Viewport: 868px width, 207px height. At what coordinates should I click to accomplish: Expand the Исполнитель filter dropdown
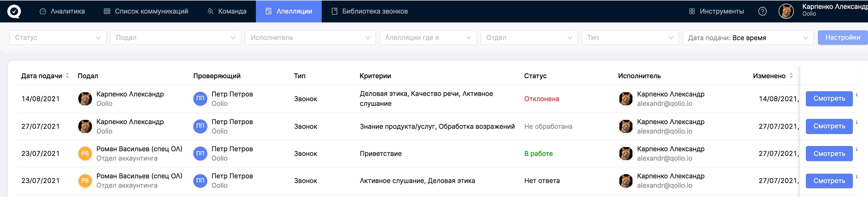pyautogui.click(x=310, y=38)
